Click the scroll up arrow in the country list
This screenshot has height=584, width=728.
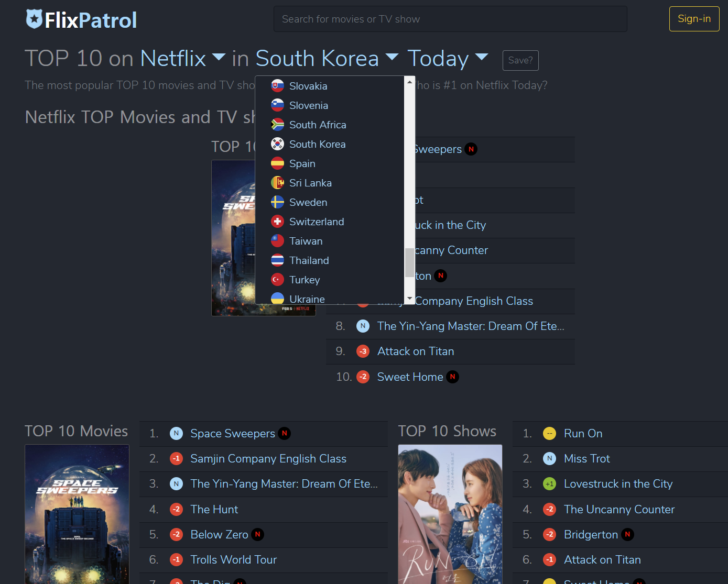tap(410, 82)
